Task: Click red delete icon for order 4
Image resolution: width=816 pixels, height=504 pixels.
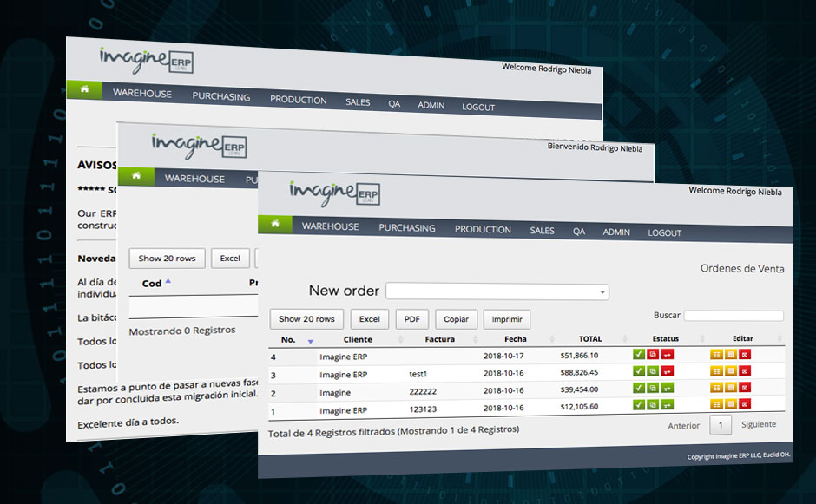Action: pyautogui.click(x=745, y=354)
